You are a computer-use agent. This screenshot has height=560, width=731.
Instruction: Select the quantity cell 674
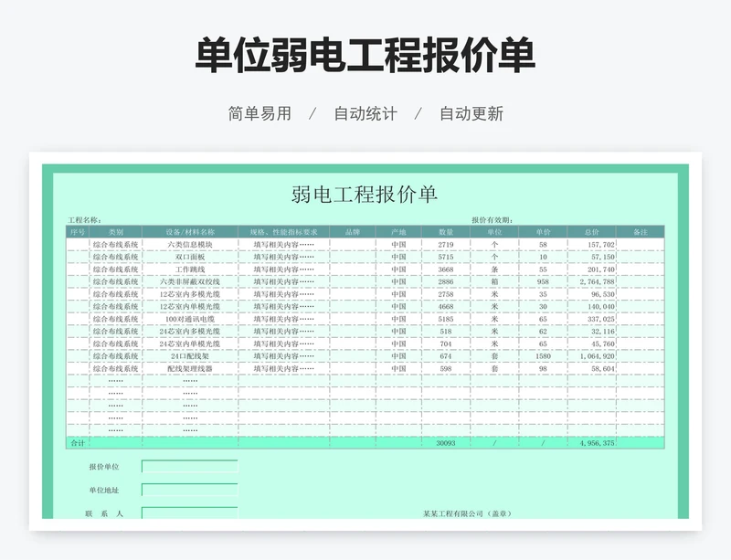point(446,355)
